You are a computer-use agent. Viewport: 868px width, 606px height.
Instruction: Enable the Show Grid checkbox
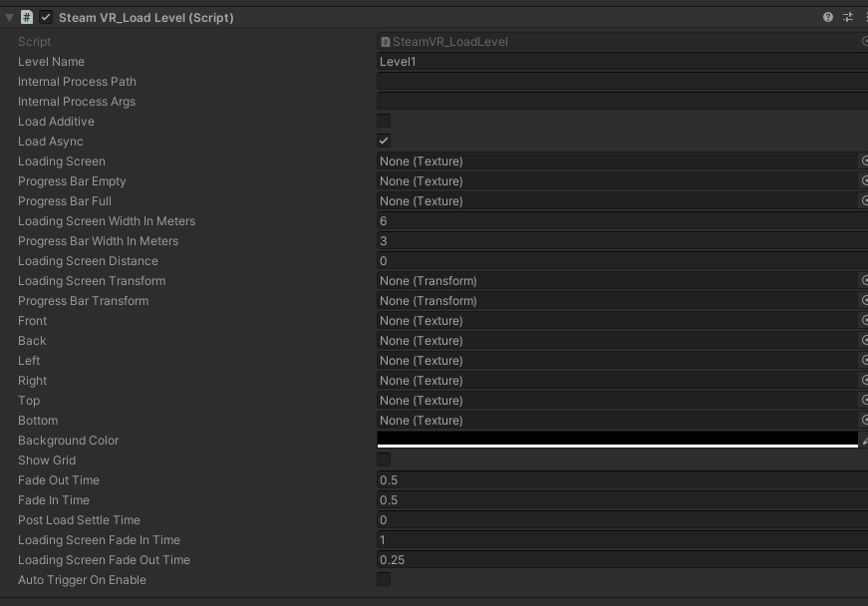point(384,459)
